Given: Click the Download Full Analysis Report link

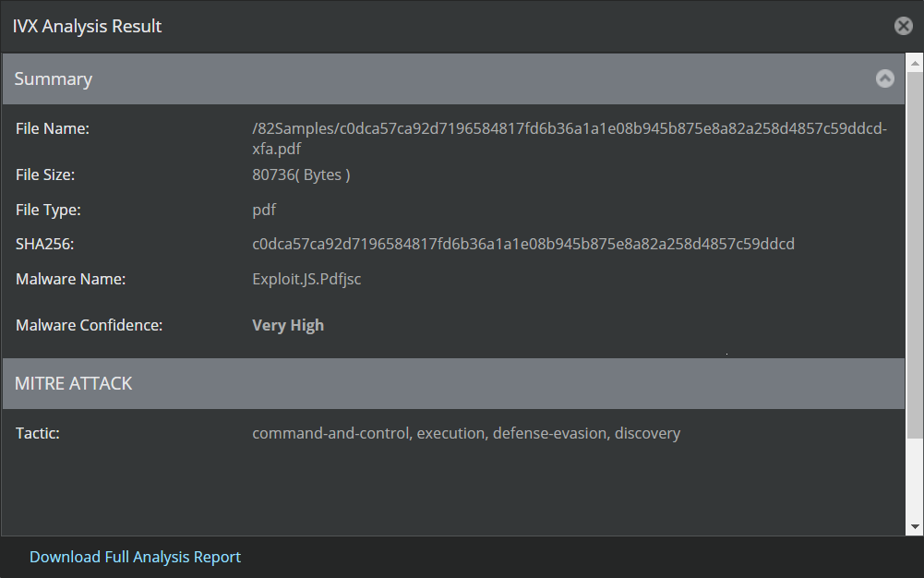Looking at the screenshot, I should tap(135, 557).
